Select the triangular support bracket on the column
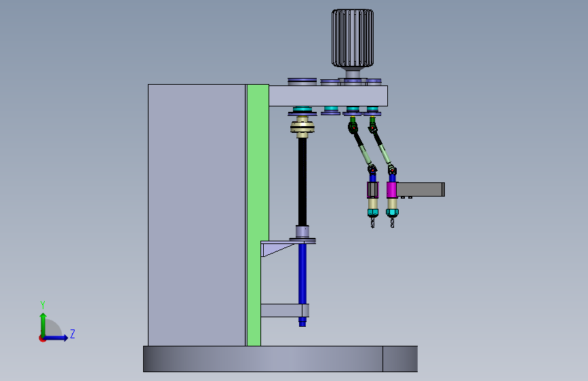The image size is (588, 381). (x=275, y=249)
